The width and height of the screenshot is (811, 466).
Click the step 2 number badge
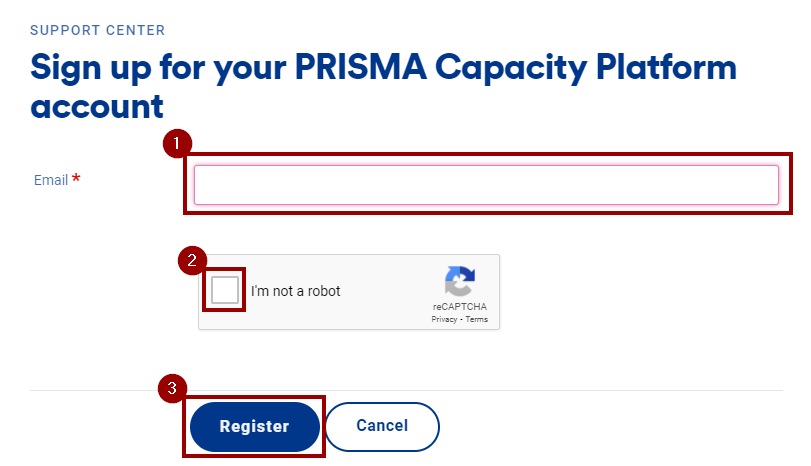coord(191,261)
